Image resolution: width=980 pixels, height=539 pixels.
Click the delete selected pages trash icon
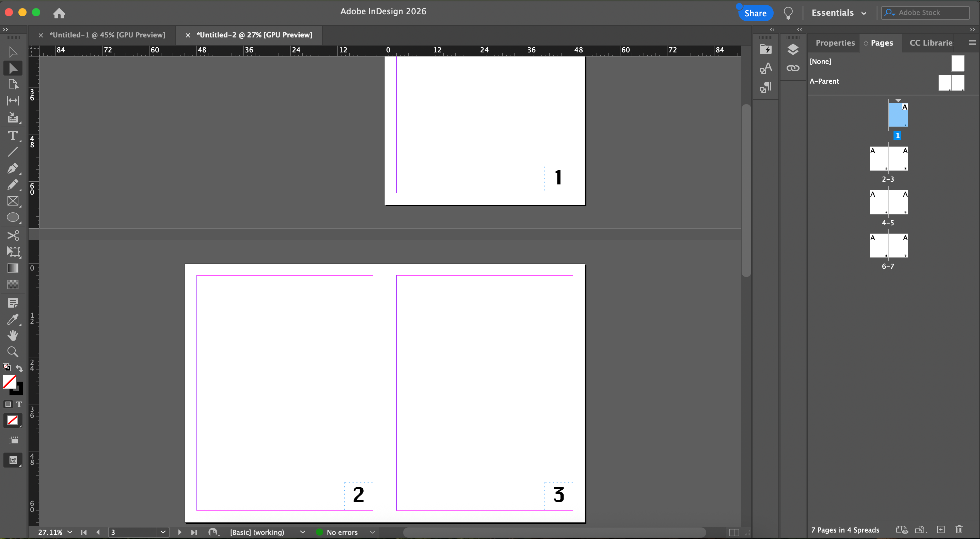pos(959,529)
